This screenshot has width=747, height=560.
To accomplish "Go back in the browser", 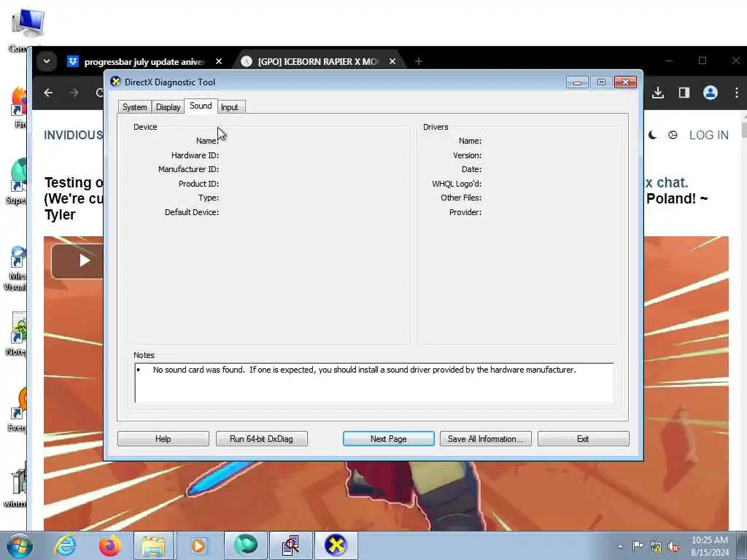I will tap(48, 93).
